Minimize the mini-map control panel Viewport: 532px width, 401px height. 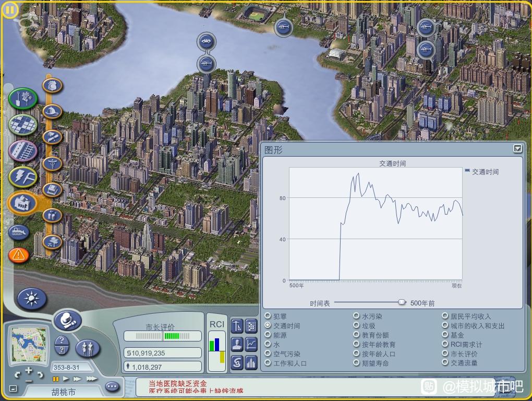13,388
